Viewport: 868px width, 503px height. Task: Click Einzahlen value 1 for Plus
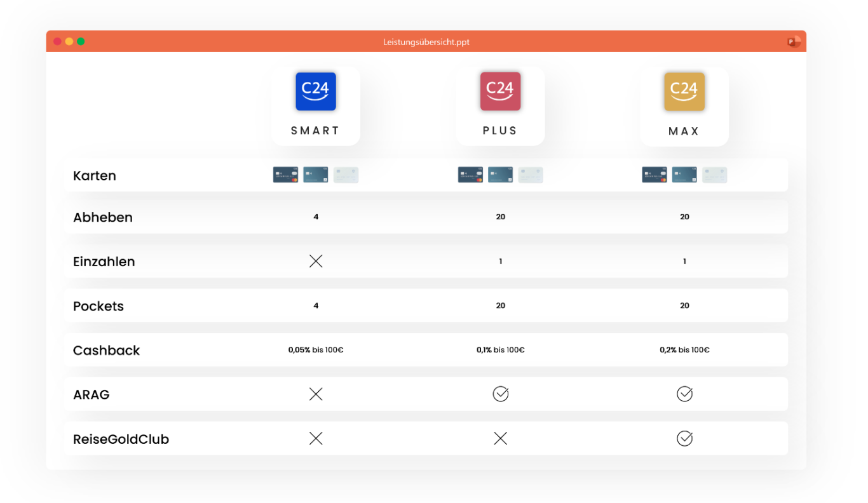[x=501, y=261]
